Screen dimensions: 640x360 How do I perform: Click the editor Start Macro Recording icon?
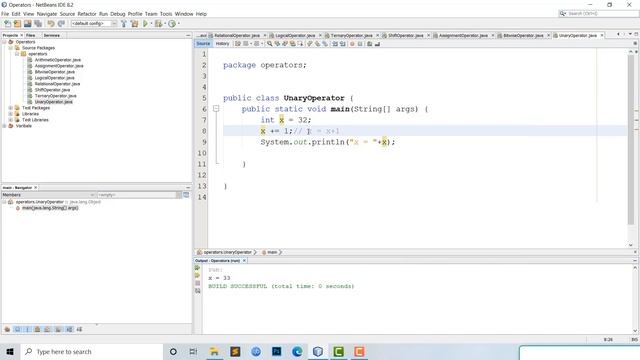352,44
